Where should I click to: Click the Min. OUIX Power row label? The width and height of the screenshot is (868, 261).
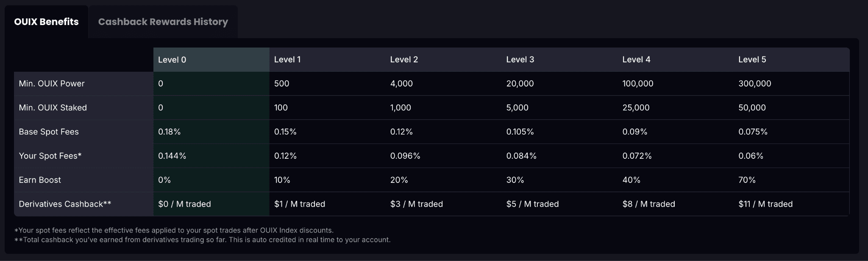pos(52,84)
